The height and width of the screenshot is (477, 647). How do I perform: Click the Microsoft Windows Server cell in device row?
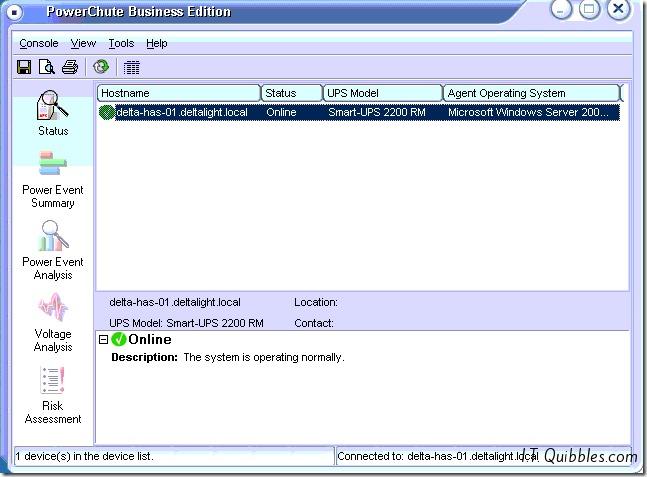coord(528,112)
